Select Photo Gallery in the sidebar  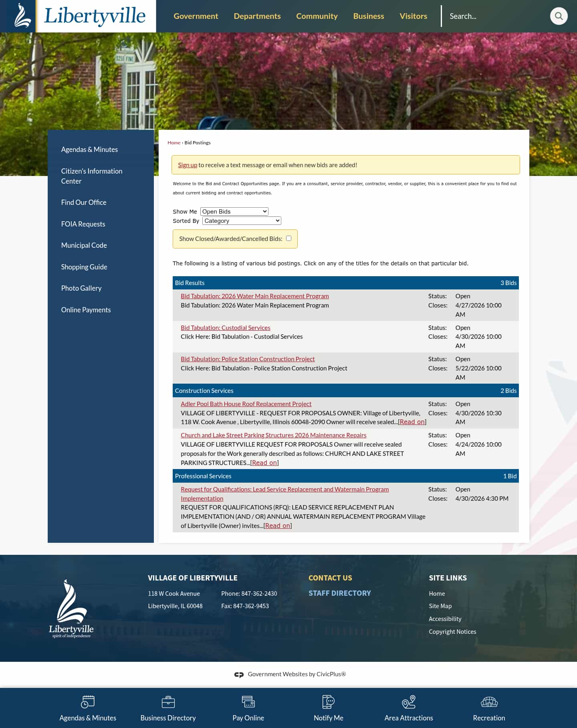coord(81,288)
